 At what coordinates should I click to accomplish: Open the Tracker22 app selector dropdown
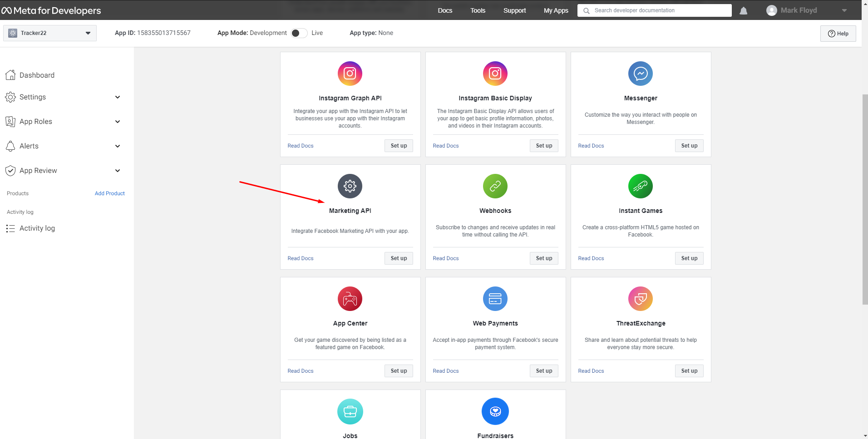[x=50, y=33]
